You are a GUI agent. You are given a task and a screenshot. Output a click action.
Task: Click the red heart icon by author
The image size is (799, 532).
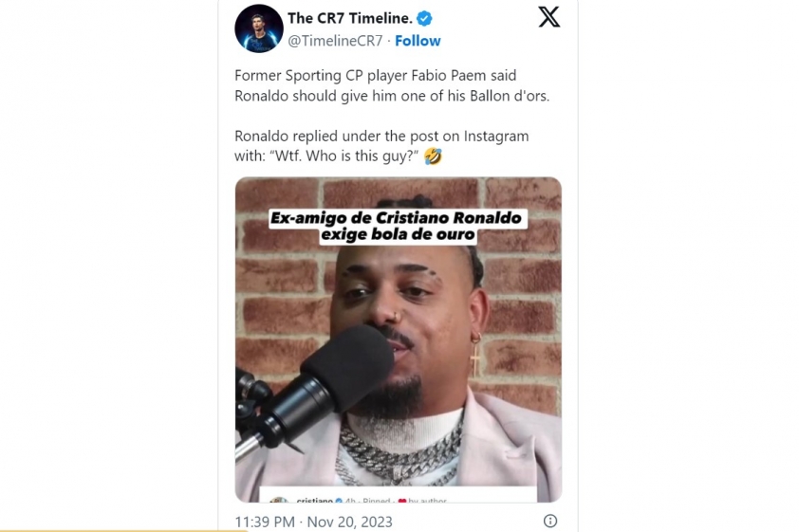coord(402,501)
